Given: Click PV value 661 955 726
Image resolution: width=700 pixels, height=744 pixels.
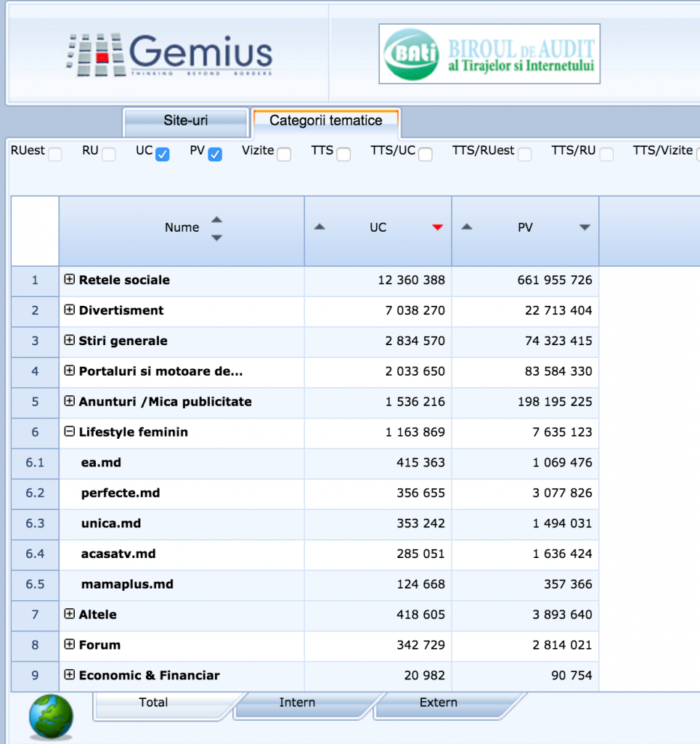Looking at the screenshot, I should point(554,280).
